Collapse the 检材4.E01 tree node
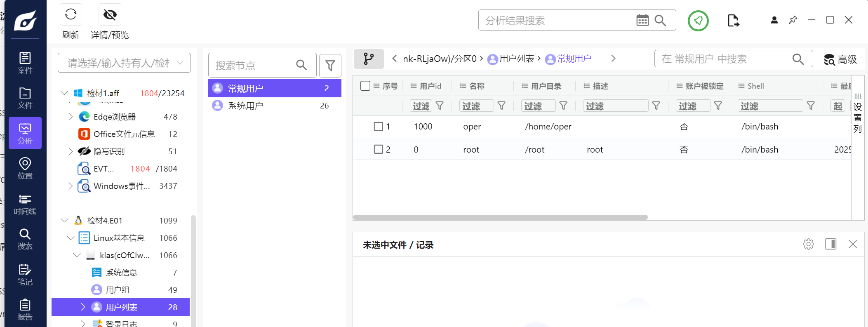Viewport: 868px width, 327px height. click(x=65, y=221)
